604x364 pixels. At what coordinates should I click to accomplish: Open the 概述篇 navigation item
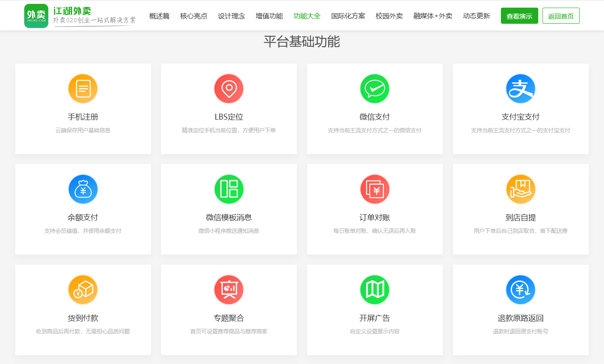(159, 16)
